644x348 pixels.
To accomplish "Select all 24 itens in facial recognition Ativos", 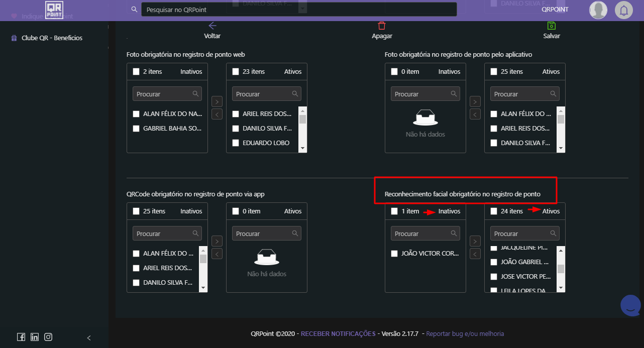I will 494,211.
